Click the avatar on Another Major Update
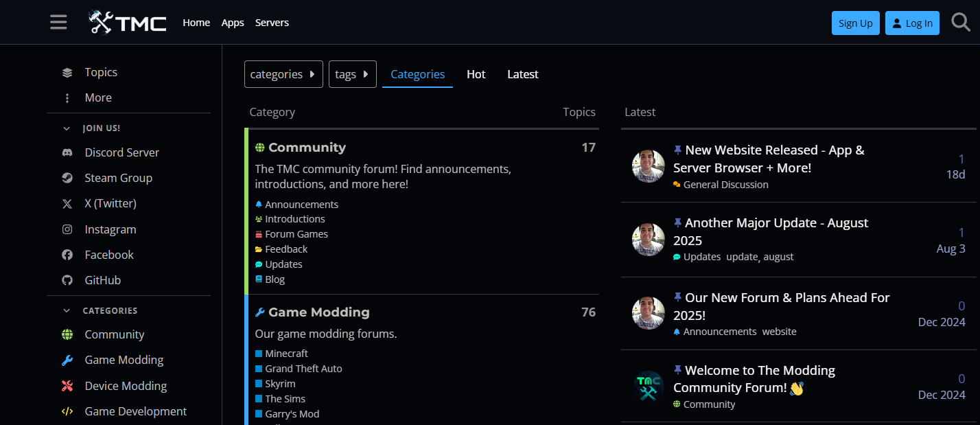The image size is (980, 425). point(649,240)
